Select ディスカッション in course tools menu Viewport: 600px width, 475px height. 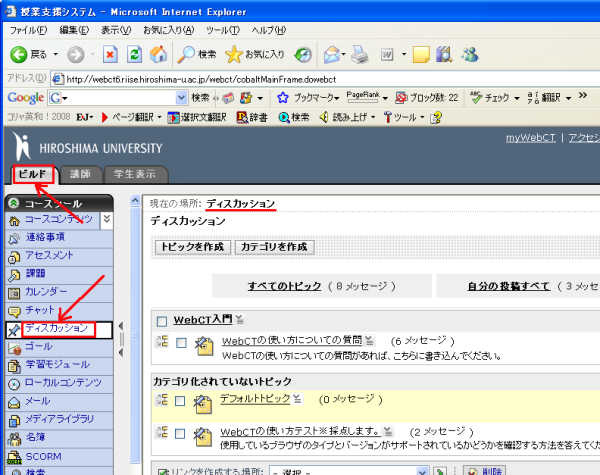[x=59, y=329]
